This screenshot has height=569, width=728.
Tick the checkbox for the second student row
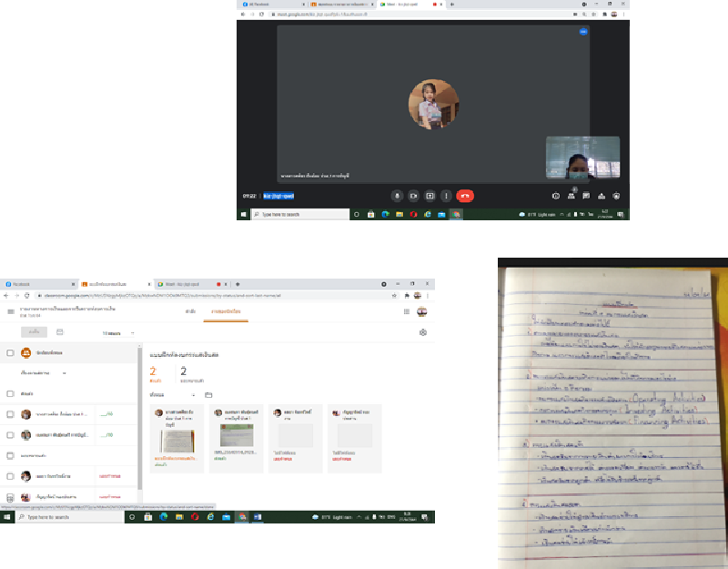[10, 437]
